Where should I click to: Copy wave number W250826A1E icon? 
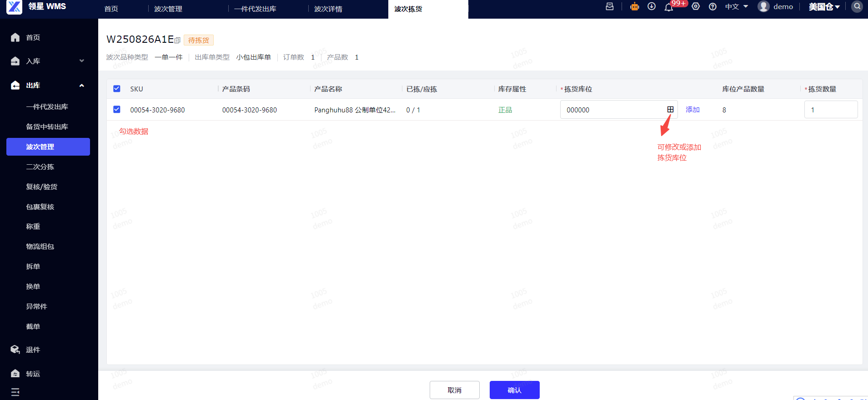[177, 41]
